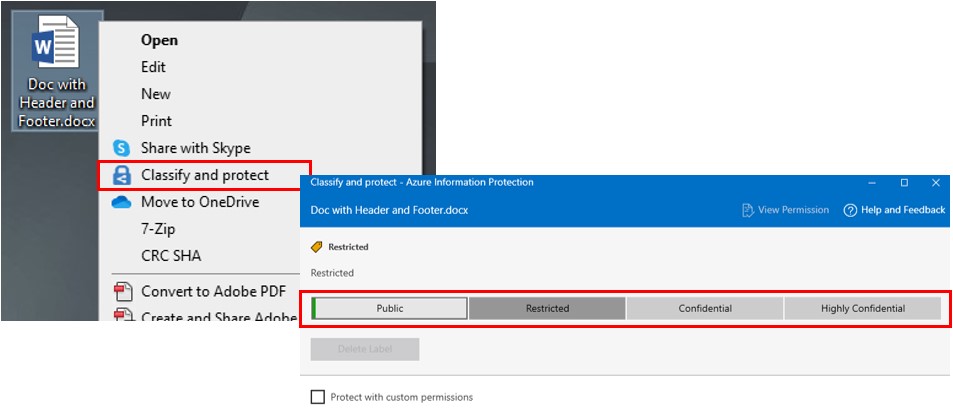Open the 7-Zip submenu entry

pyautogui.click(x=158, y=229)
